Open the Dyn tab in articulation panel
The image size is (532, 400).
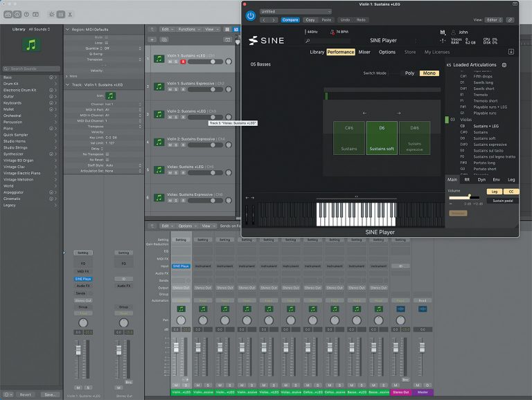(x=481, y=179)
